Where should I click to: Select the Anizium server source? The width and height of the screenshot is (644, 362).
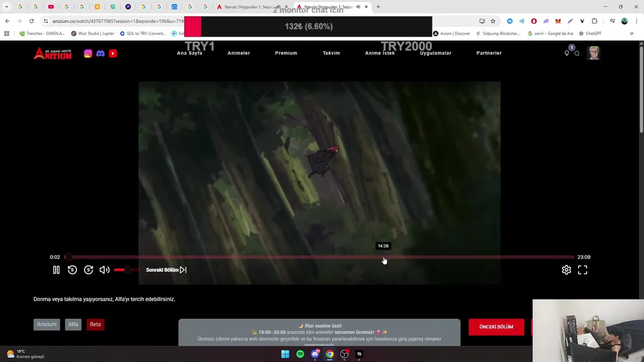47,324
